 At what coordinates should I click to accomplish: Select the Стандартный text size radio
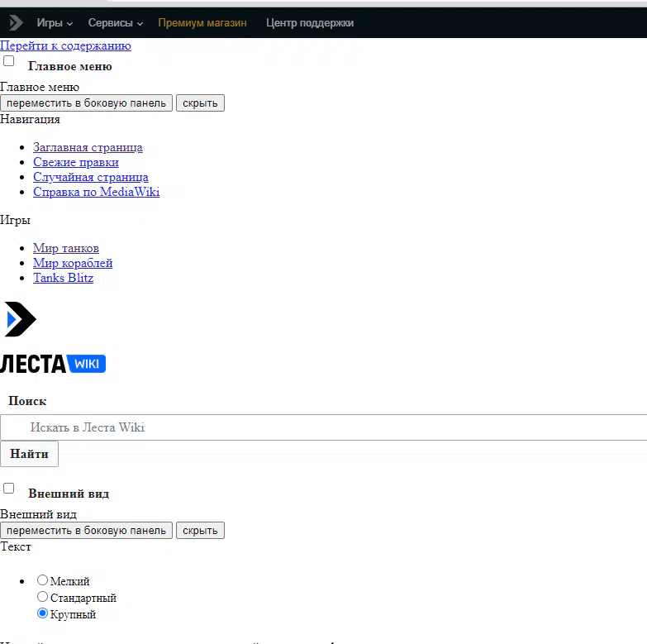[x=42, y=597]
